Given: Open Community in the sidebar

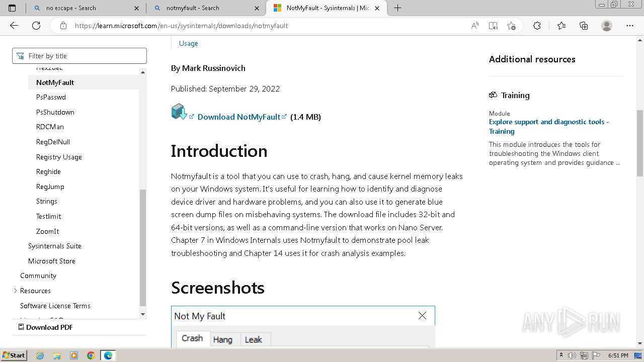Looking at the screenshot, I should (38, 276).
